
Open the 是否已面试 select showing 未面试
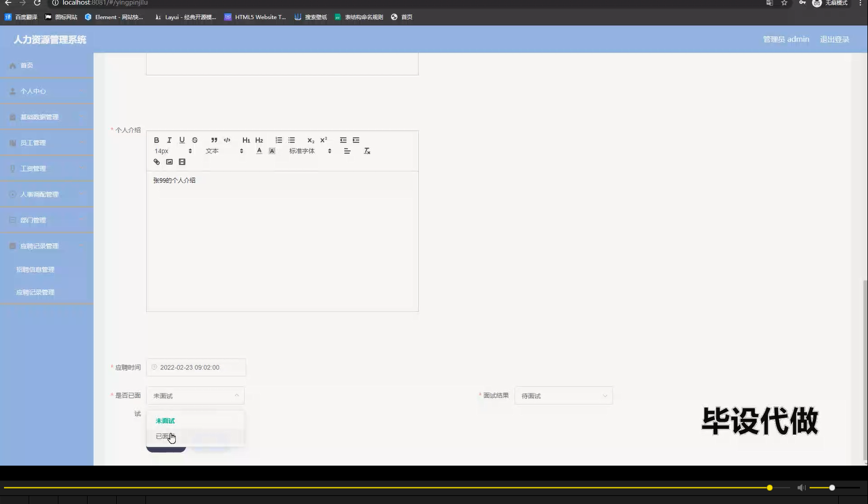195,396
